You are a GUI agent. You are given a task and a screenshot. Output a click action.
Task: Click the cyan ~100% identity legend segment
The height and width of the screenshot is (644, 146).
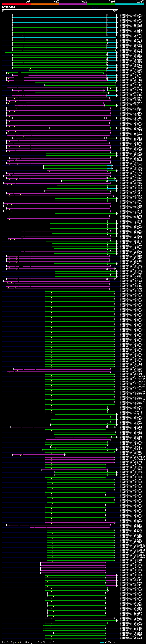(x=130, y=4)
